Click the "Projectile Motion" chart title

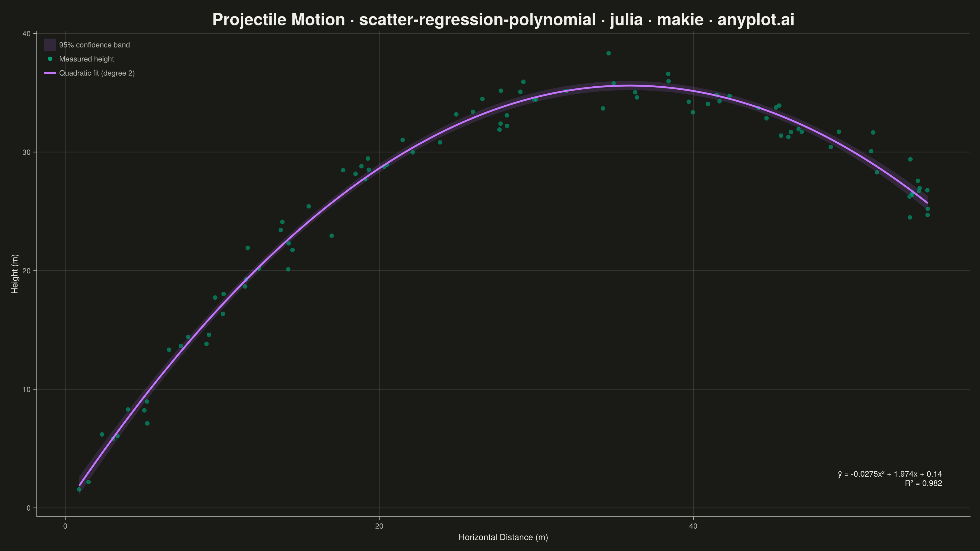click(x=503, y=19)
